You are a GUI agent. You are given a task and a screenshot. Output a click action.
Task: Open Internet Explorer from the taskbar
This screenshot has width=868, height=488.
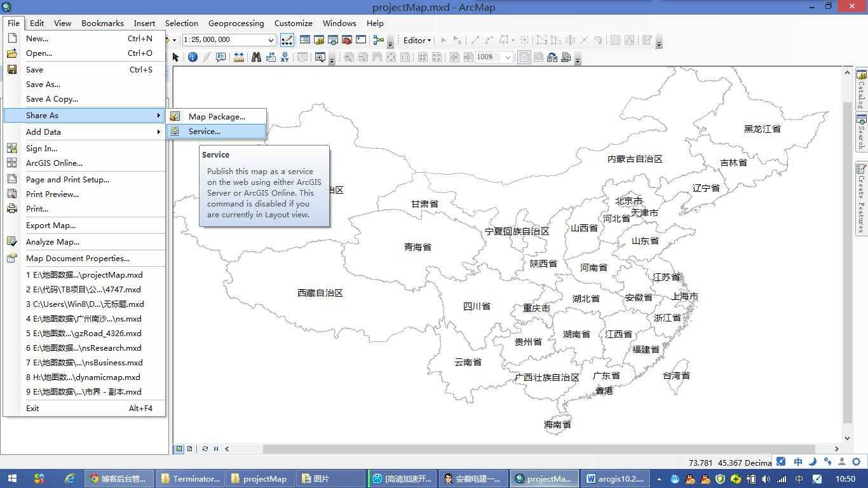pos(69,478)
